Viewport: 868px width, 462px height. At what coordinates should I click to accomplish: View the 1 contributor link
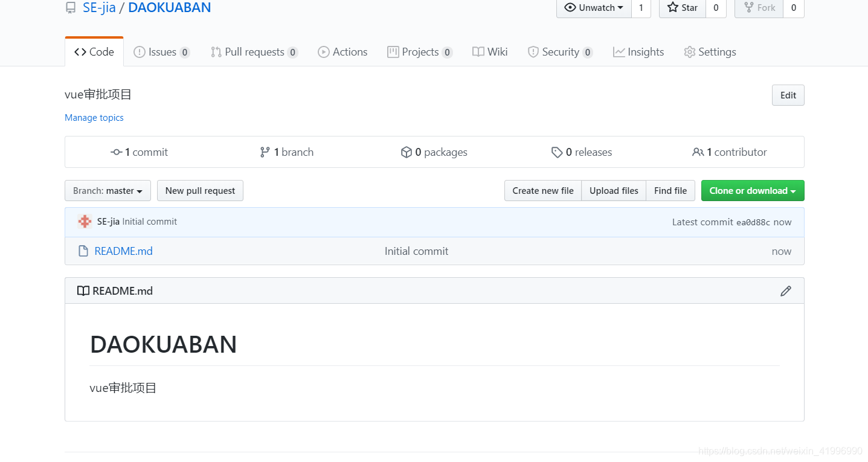[x=730, y=152]
